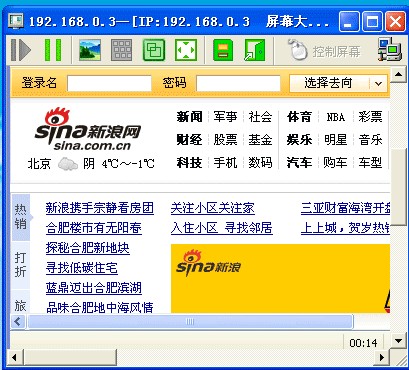Go to the 汽车 section

(299, 163)
